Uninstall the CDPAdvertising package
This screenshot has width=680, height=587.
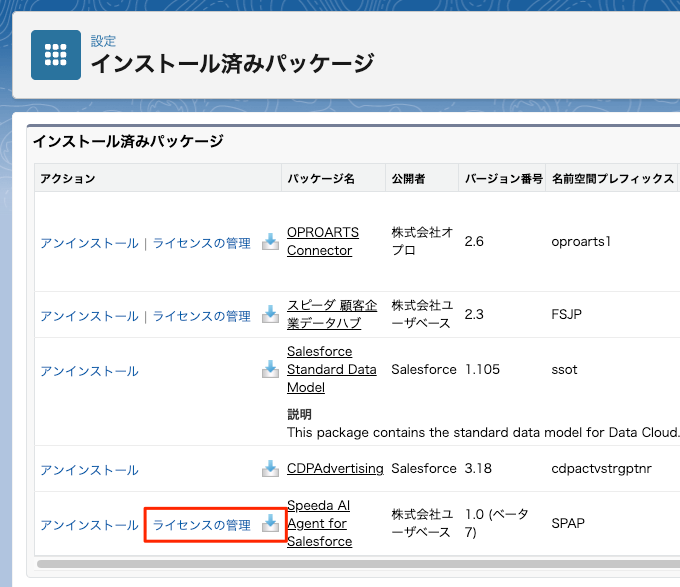pos(89,470)
